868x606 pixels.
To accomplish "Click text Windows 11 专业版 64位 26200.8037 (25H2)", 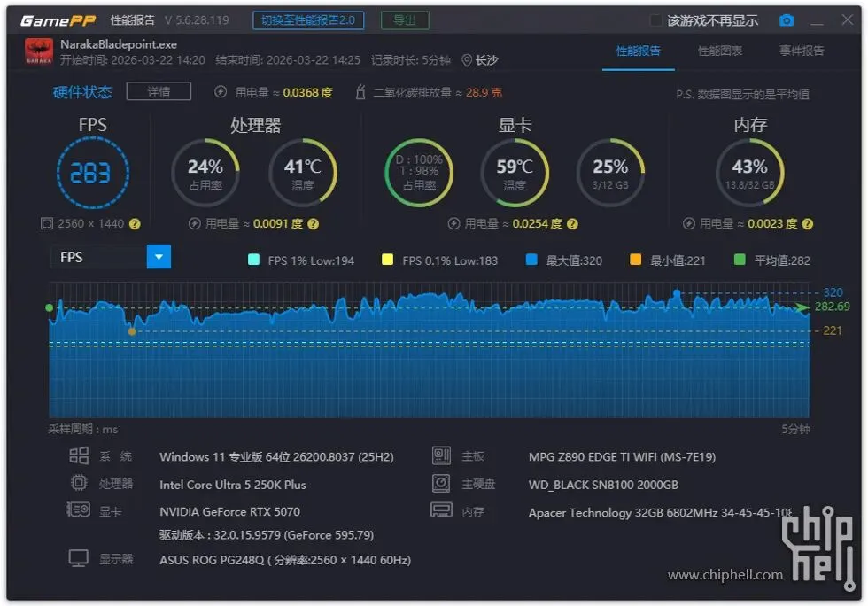I will 276,457.
